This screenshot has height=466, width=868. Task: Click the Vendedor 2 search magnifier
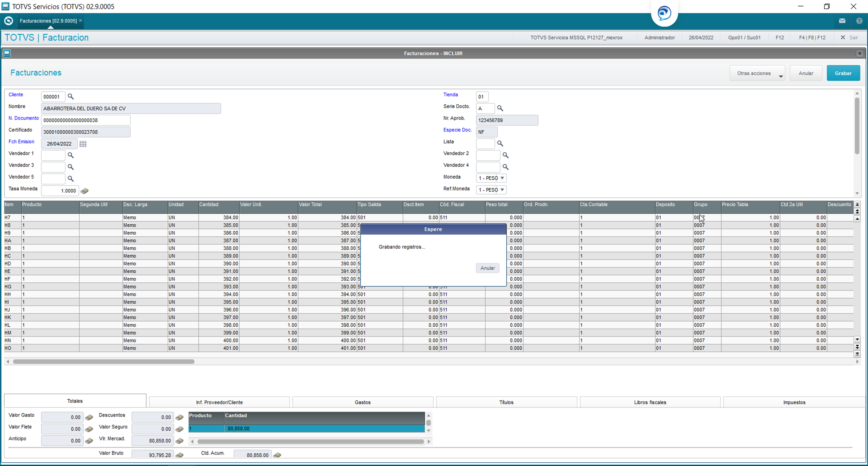505,155
